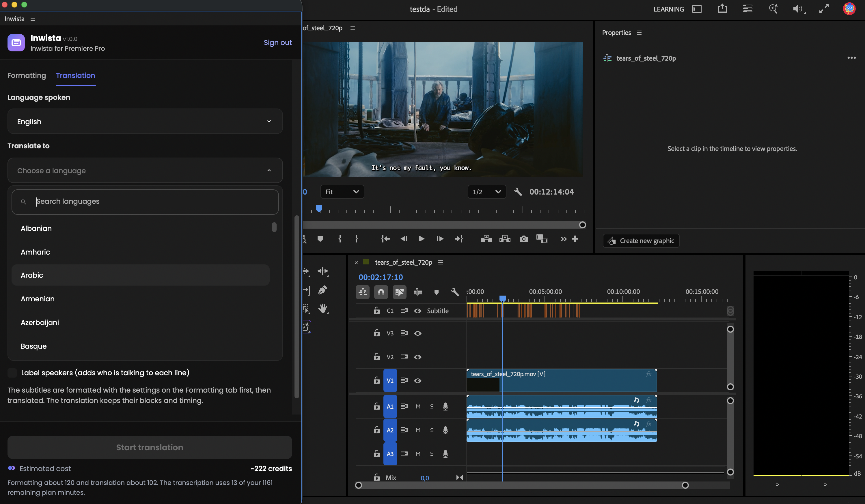Open the Language spoken English dropdown
The height and width of the screenshot is (504, 865).
pyautogui.click(x=145, y=122)
